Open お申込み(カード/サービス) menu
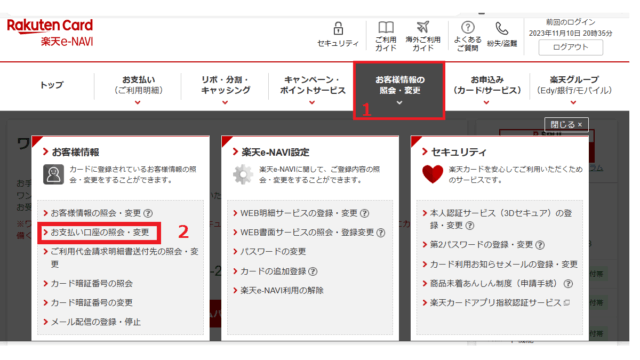The height and width of the screenshot is (360, 640). (487, 85)
